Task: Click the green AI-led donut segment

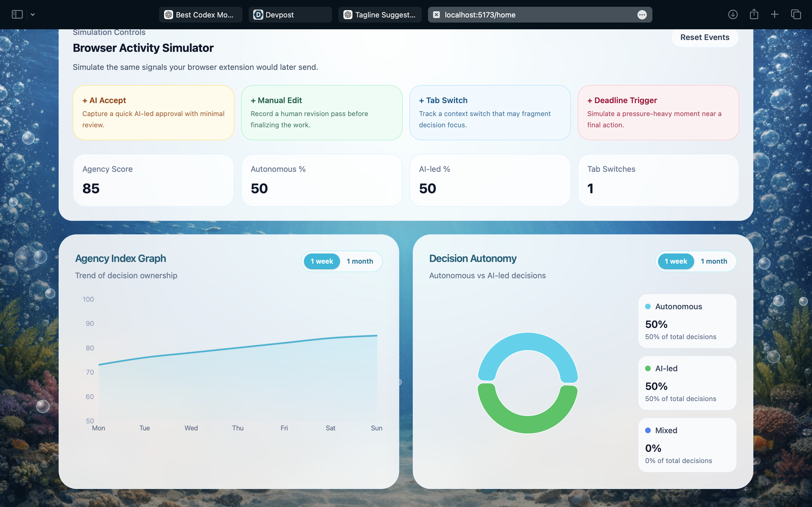Action: 528,424
